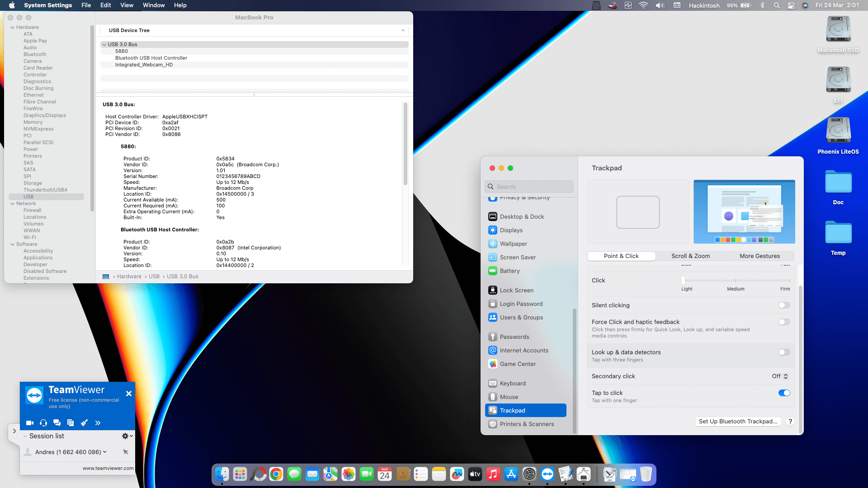Show more TeamViewer tools with double chevron

click(x=98, y=423)
